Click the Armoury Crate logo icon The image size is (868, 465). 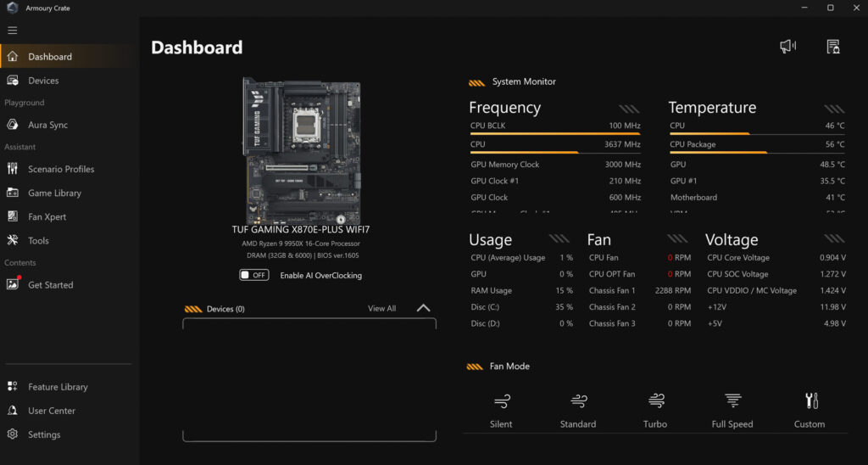point(12,8)
